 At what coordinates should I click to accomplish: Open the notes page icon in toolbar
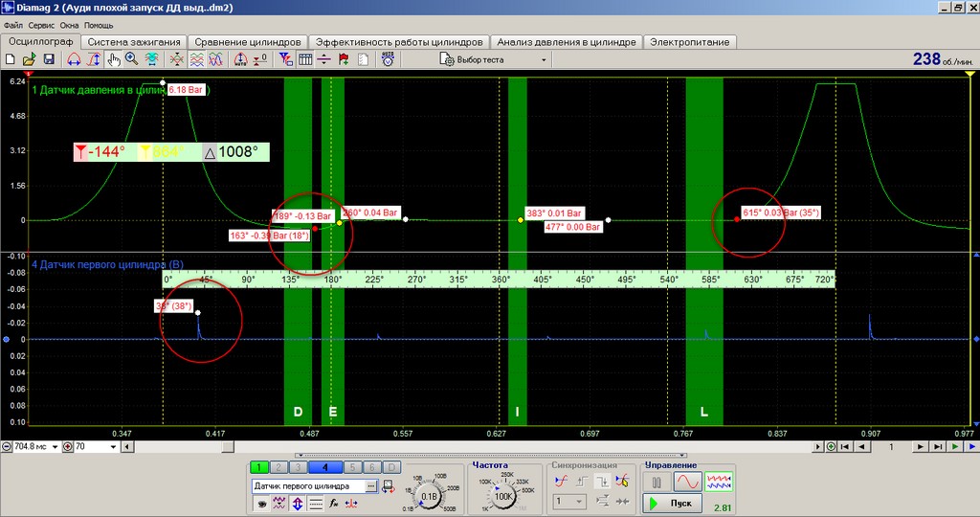pos(363,59)
